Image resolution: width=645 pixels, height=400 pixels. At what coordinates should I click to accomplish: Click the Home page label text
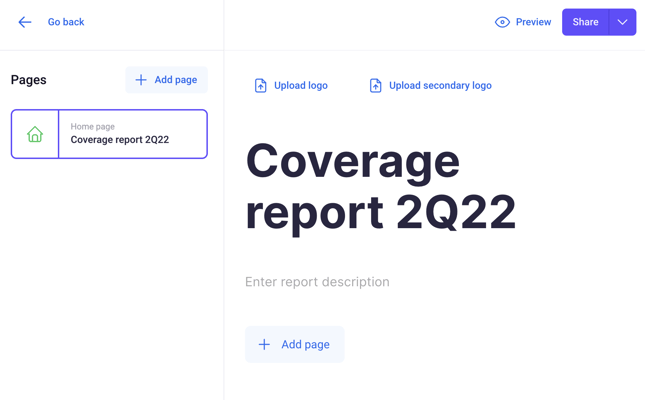(93, 127)
